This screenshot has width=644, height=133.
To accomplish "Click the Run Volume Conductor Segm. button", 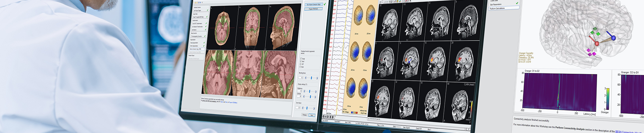I will (314, 5).
